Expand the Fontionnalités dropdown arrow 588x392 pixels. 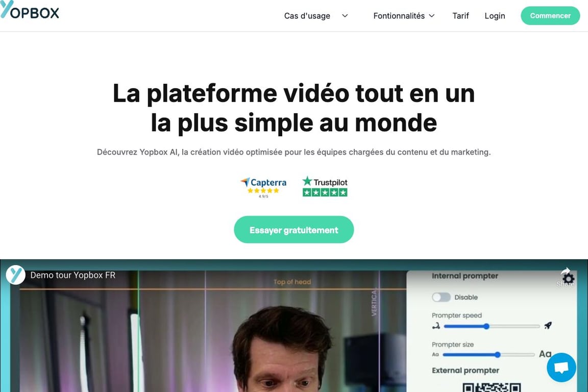click(x=432, y=16)
